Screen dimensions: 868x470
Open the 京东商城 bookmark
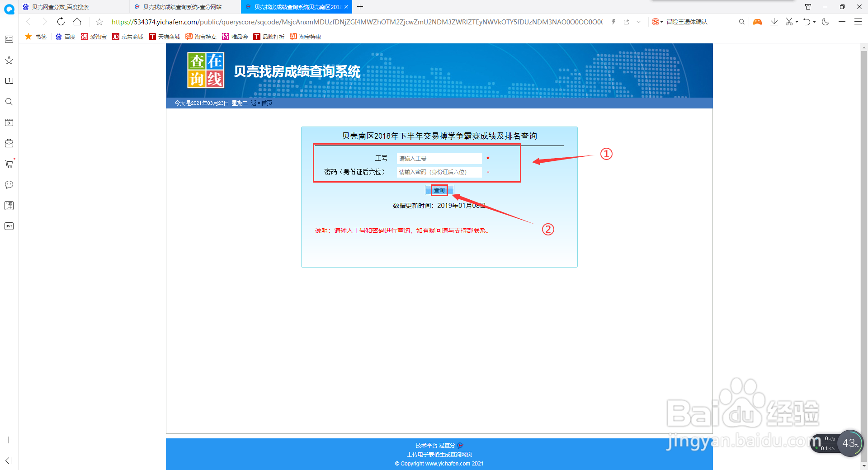pos(127,37)
